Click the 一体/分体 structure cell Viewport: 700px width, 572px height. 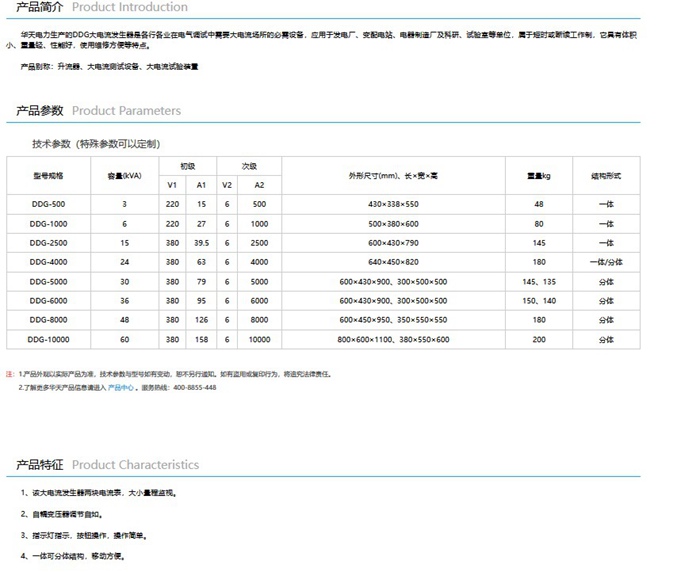point(606,262)
